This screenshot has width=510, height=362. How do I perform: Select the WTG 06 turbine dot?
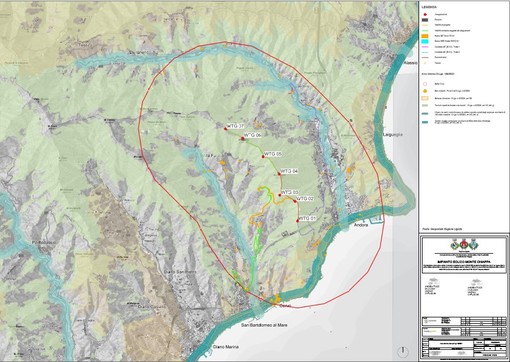(243, 138)
